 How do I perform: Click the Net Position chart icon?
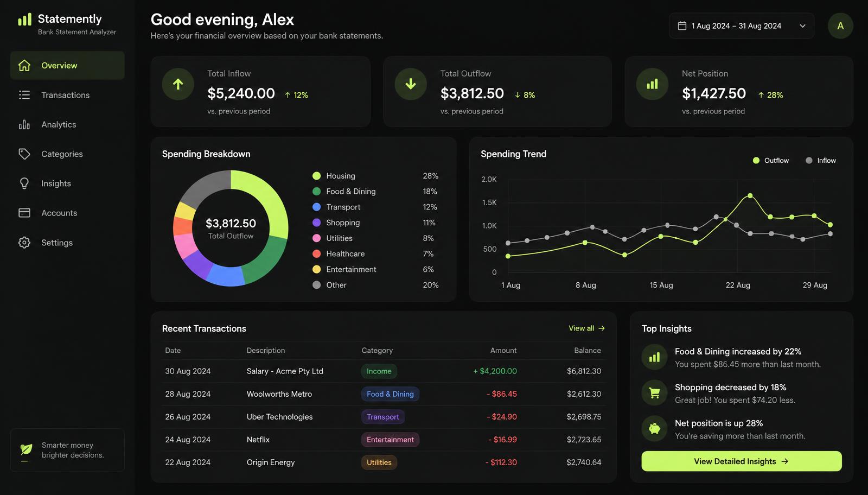pos(652,84)
